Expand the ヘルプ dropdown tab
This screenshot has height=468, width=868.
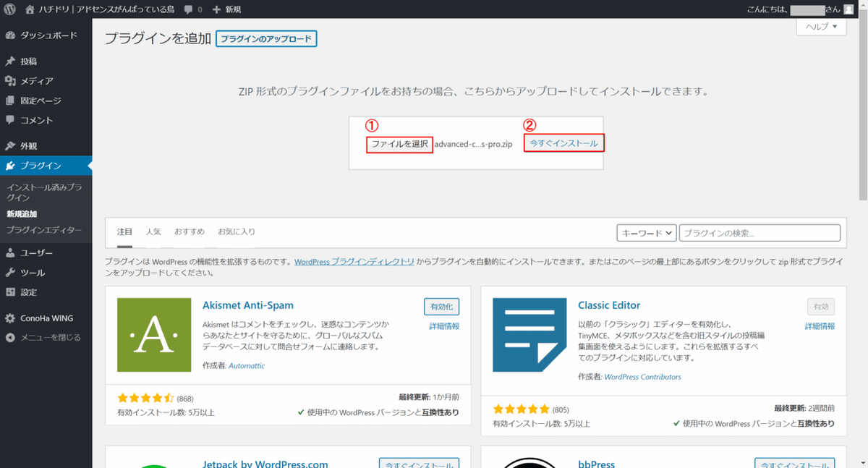coord(821,27)
